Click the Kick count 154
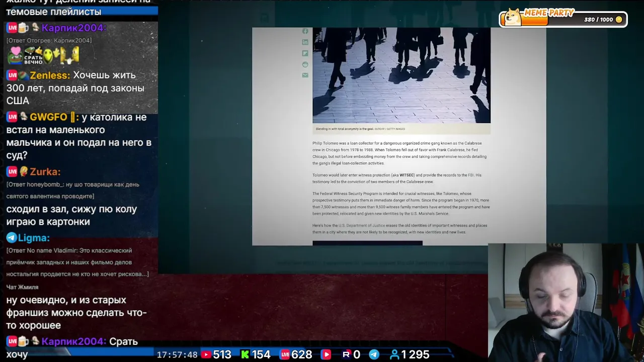 pos(261,355)
